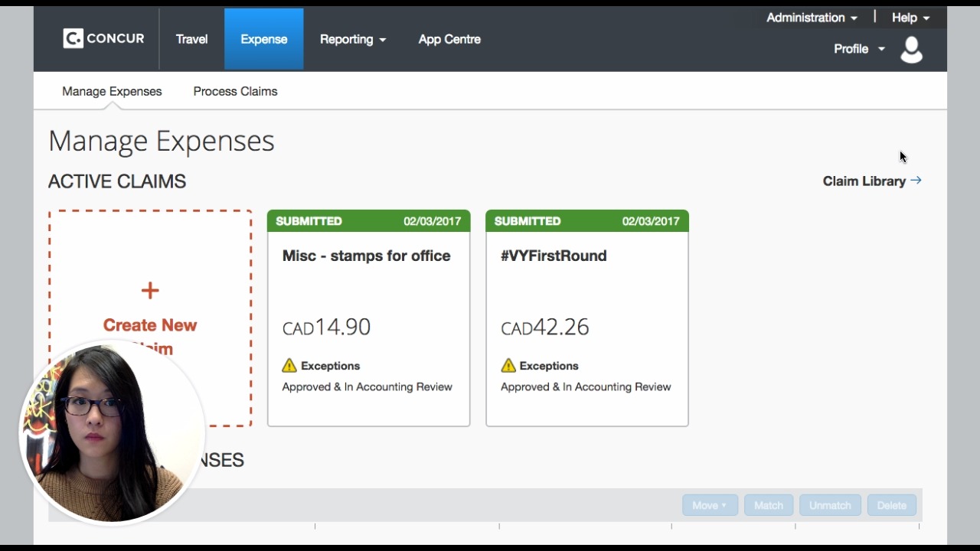
Task: Click the Concur logo icon
Action: click(73, 38)
